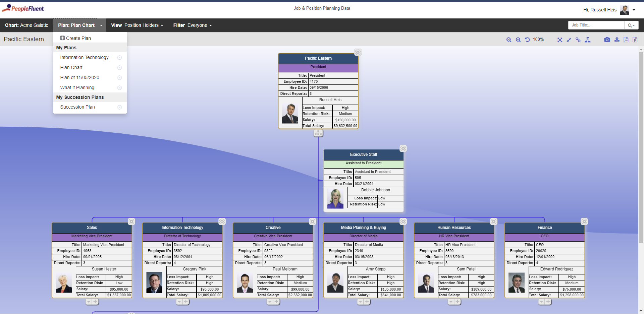Delete the What if Planning plan
Viewport: 644px width, 314px height.
point(119,88)
